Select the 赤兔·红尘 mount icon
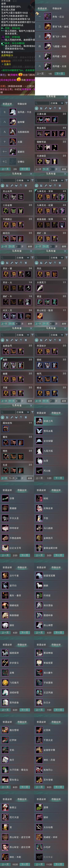Image resolution: width=69 pixels, height=868 pixels. tap(48, 16)
